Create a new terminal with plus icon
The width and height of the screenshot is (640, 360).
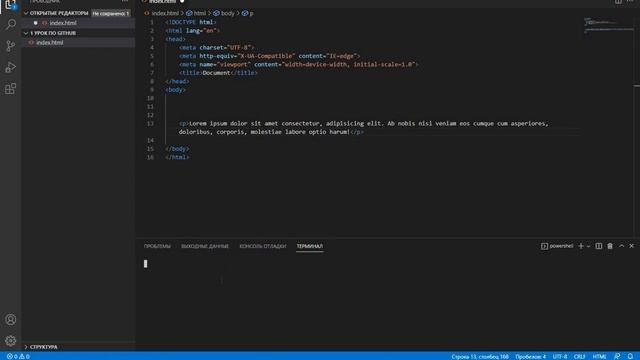pyautogui.click(x=581, y=246)
